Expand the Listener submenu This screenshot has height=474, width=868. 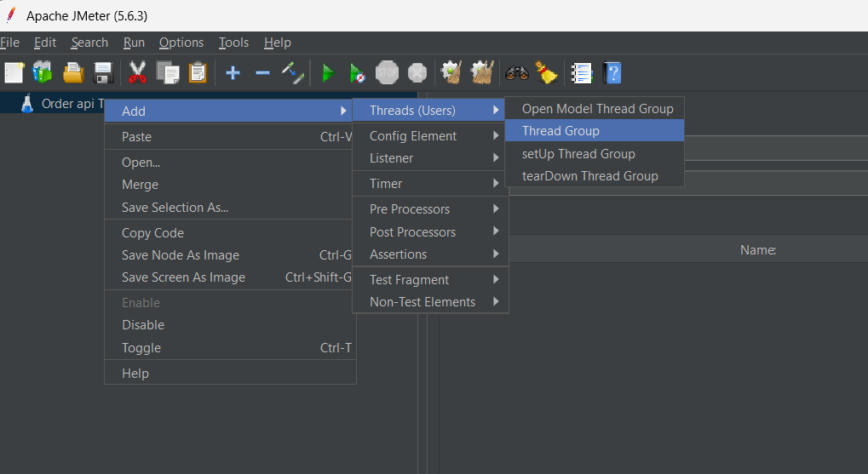(429, 158)
